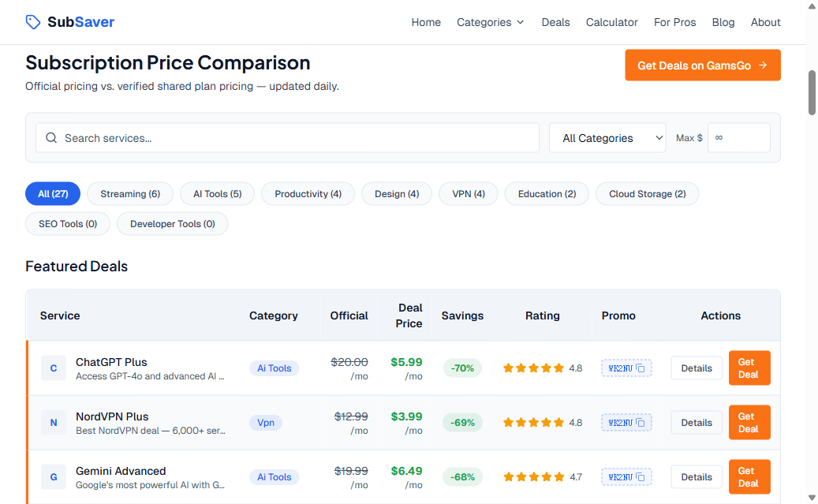Click Get Deals on GamsGo button
This screenshot has width=818, height=504.
(702, 65)
